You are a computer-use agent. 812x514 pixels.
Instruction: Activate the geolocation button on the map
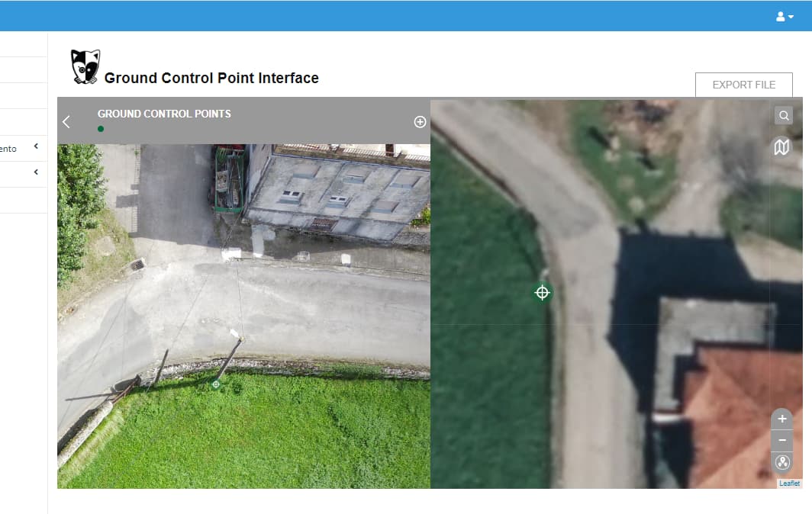781,461
